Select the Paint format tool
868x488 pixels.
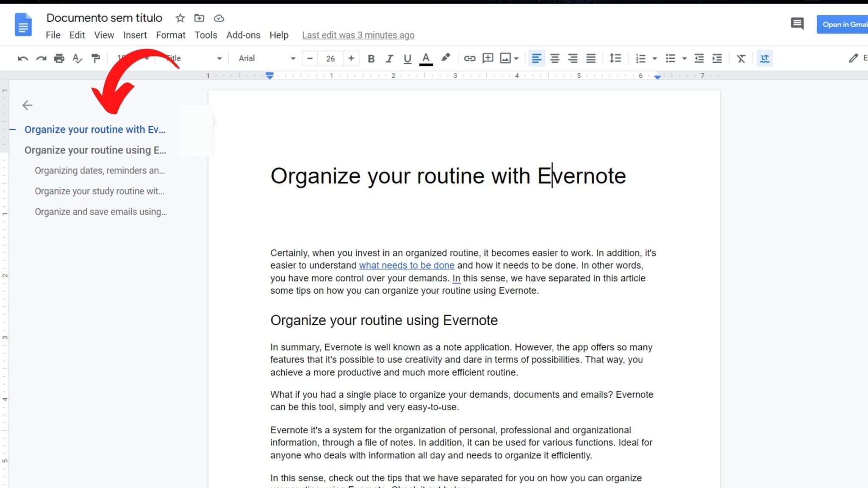[96, 58]
